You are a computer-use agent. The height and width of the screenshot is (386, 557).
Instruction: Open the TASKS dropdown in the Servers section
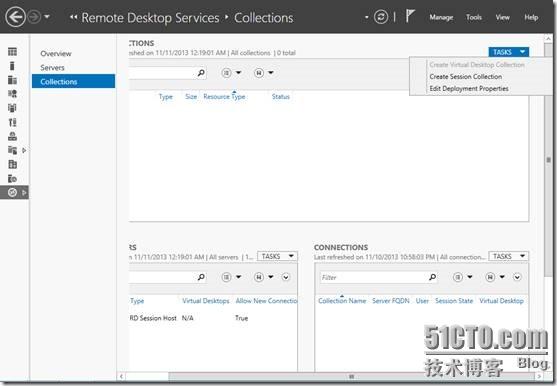click(x=277, y=256)
